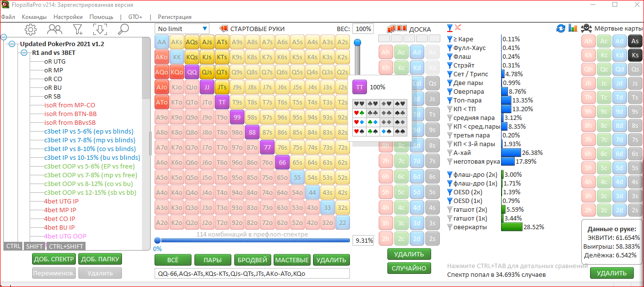
Task: Click the МАСТЕВЫЕ button
Action: pyautogui.click(x=292, y=260)
